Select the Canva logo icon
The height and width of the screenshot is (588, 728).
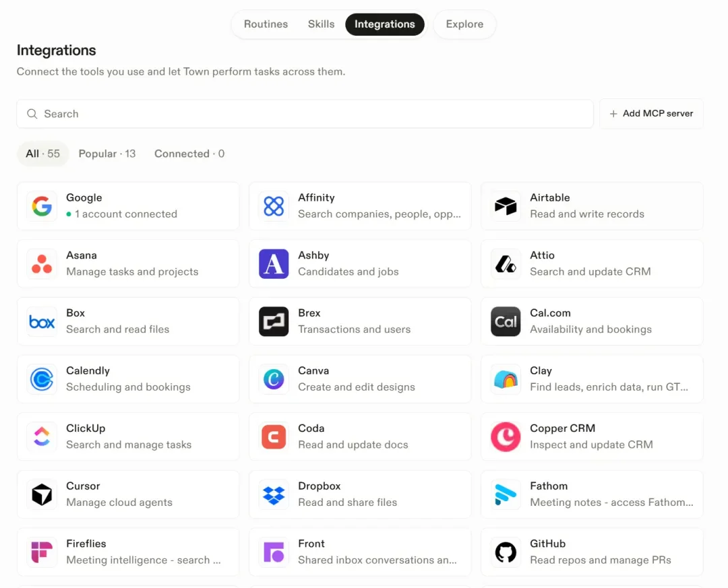(x=274, y=379)
